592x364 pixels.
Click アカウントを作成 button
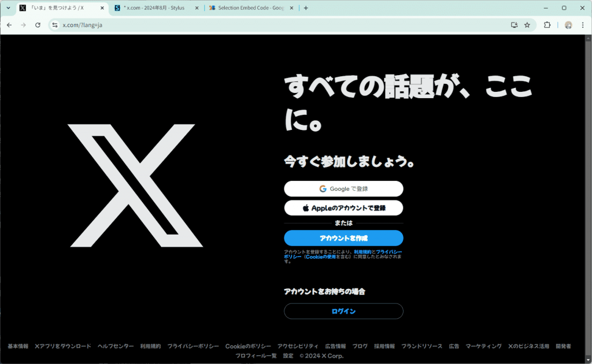click(x=343, y=238)
